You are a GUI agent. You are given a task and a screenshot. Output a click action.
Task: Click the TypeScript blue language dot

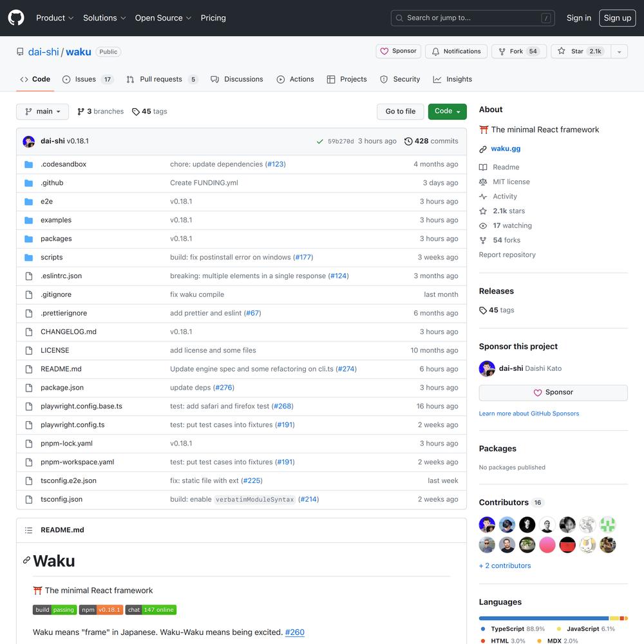[x=482, y=629]
